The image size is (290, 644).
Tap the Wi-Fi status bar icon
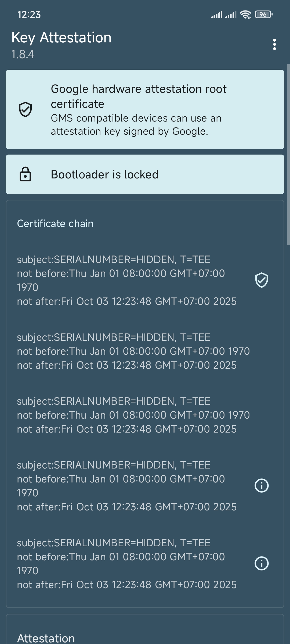tap(245, 14)
